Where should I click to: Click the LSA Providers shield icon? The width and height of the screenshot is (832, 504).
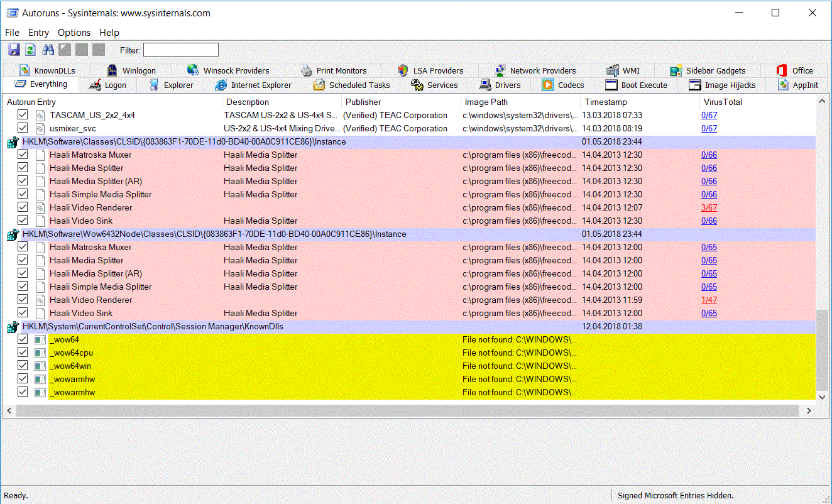(x=403, y=70)
